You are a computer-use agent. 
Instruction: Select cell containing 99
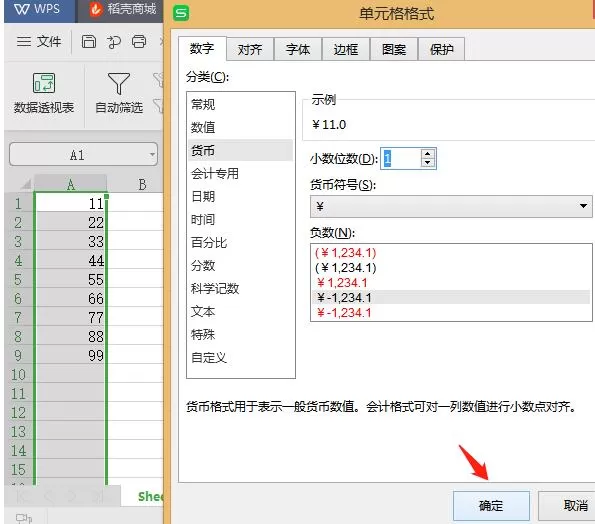click(x=71, y=355)
